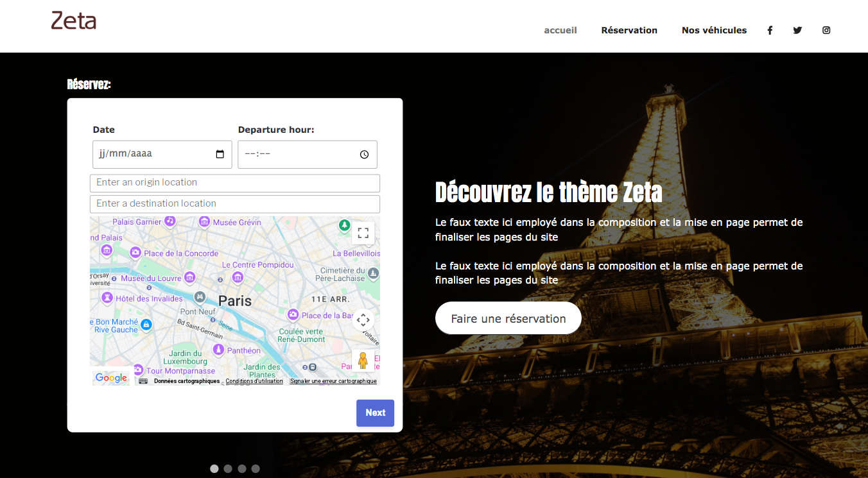Click the Musée du Louvre map marker
The width and height of the screenshot is (868, 478).
tap(190, 277)
